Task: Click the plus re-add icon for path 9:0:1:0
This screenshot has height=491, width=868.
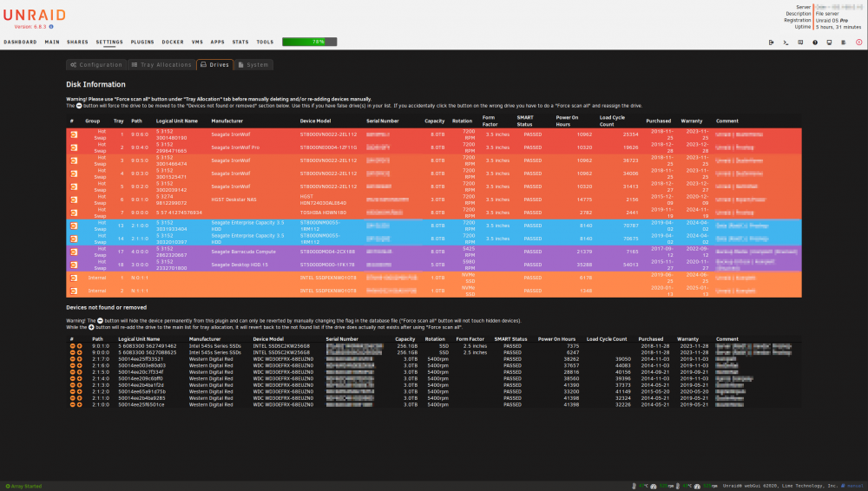Action: [79, 346]
